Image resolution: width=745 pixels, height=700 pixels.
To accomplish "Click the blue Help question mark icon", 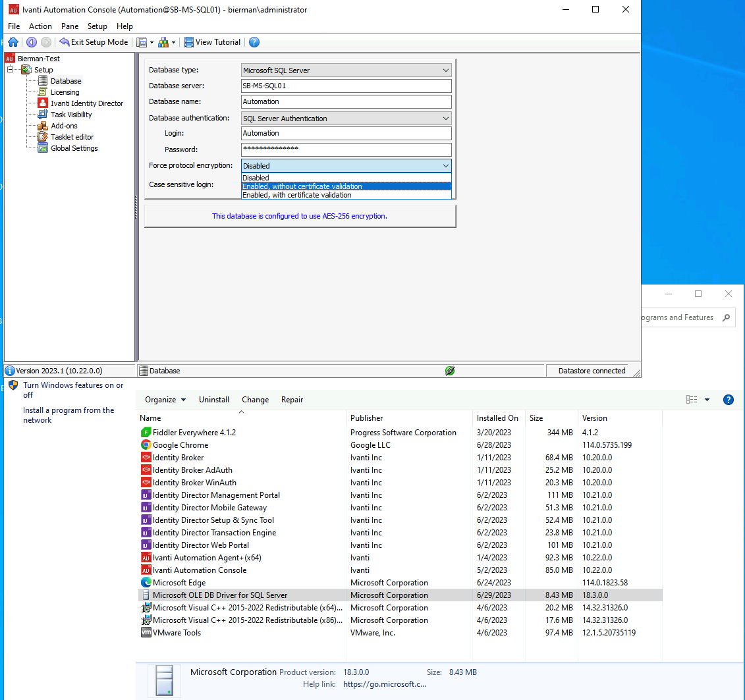I will (x=254, y=42).
